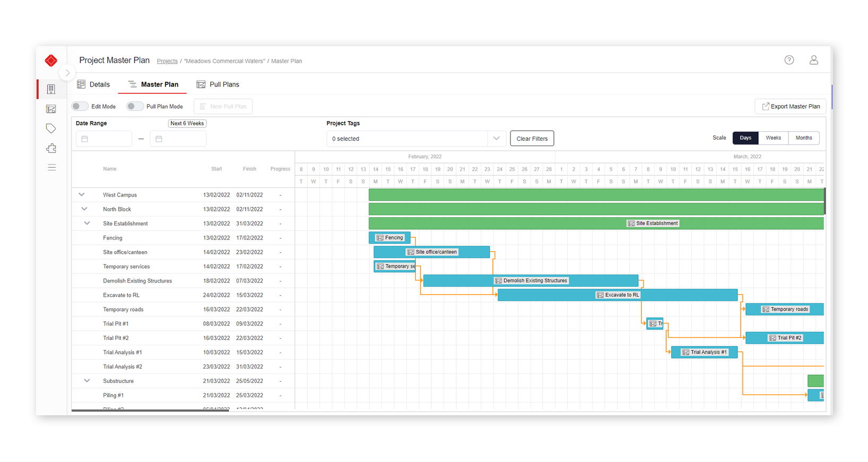Expand sidebar with the arrow button

coord(67,73)
